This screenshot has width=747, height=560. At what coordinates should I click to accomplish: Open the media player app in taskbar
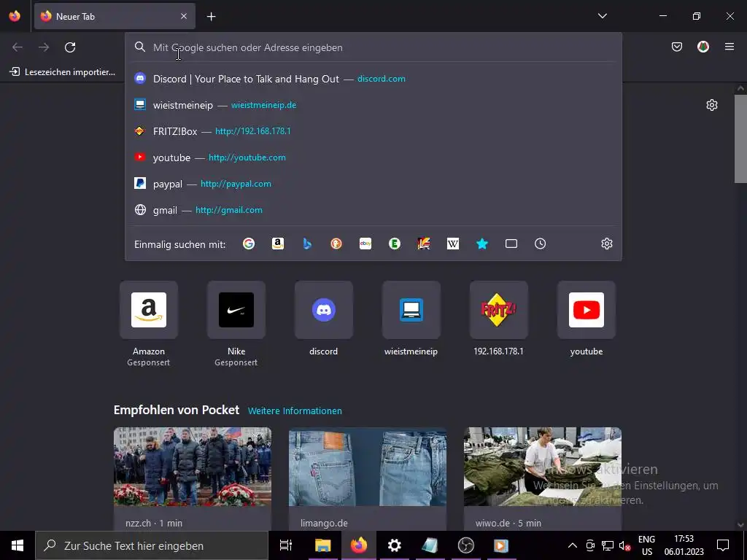(501, 545)
